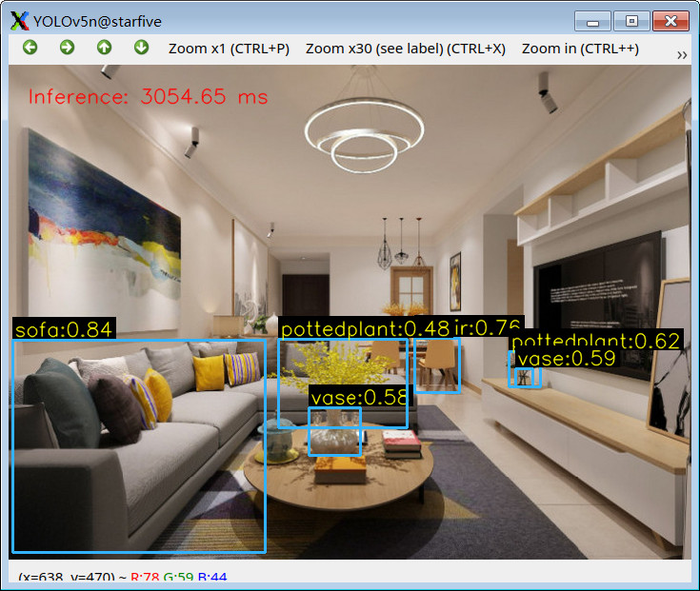Click the pottedplant:0.48 detection label
The height and width of the screenshot is (591, 700).
pos(365,328)
